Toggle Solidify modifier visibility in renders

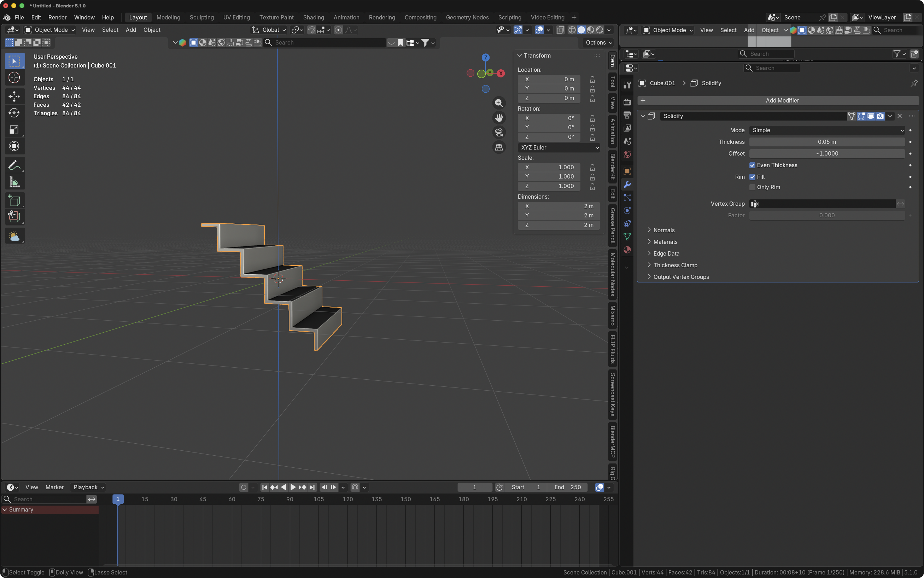point(880,116)
